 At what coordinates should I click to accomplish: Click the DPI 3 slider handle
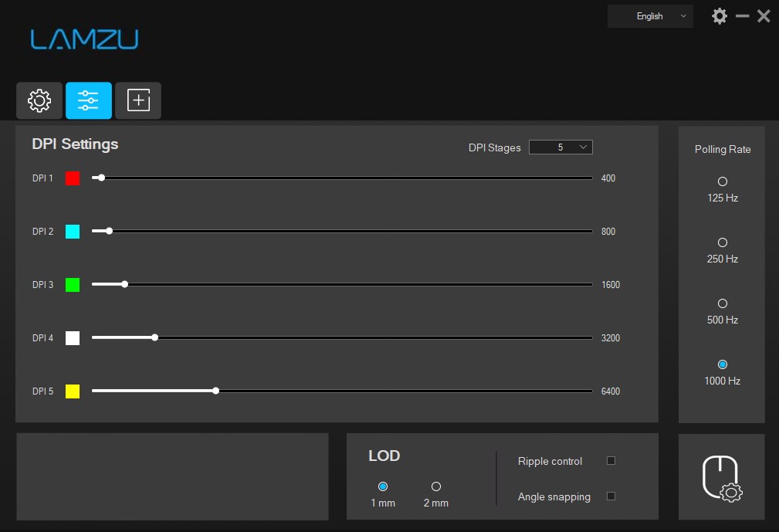pos(124,284)
